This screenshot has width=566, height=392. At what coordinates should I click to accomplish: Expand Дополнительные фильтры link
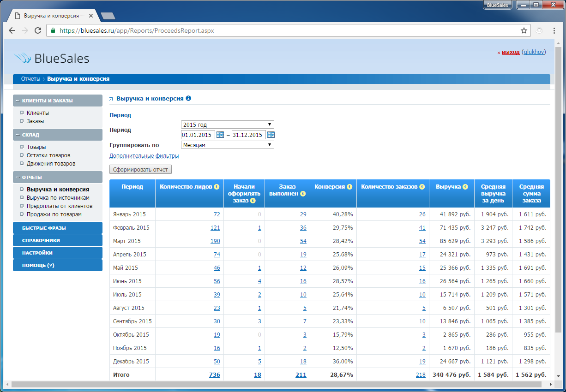(144, 156)
